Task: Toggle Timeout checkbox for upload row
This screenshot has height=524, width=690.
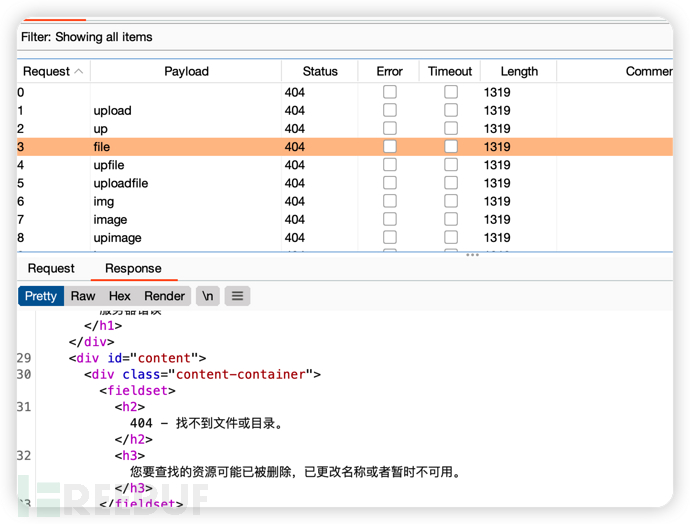Action: (x=451, y=110)
